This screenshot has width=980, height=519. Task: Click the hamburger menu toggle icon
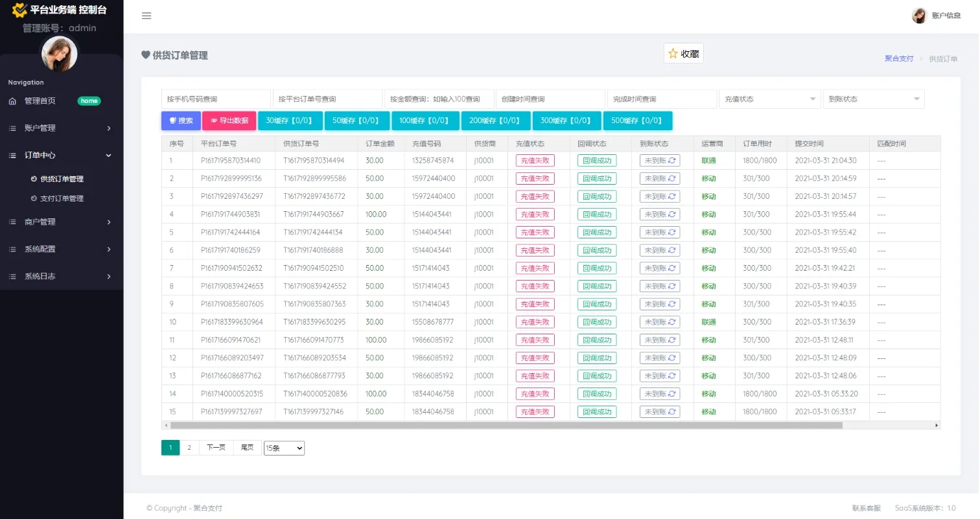pos(146,16)
